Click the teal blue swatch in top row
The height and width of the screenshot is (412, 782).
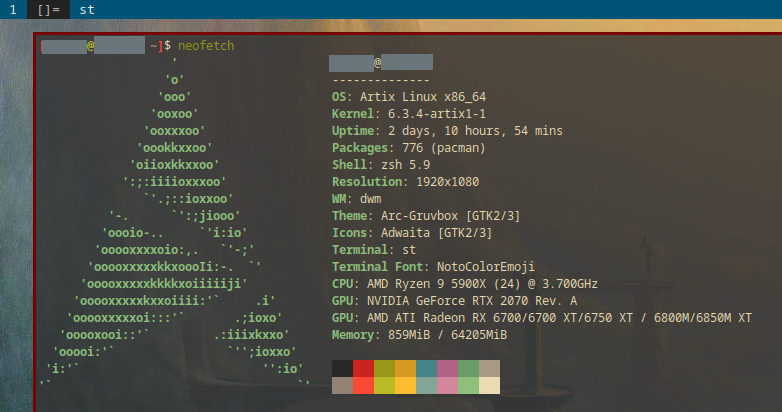(x=426, y=369)
